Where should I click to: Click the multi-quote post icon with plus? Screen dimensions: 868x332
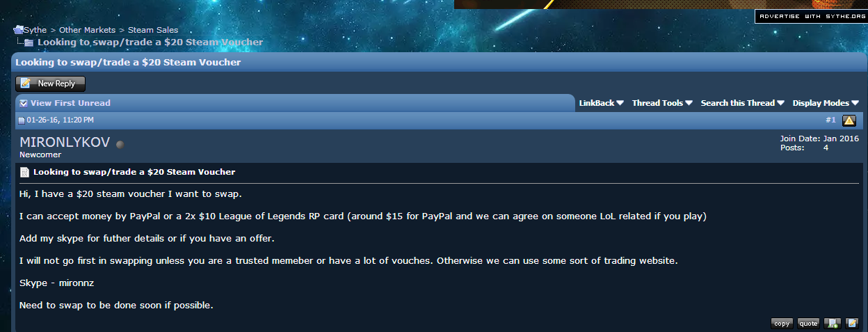(x=833, y=323)
